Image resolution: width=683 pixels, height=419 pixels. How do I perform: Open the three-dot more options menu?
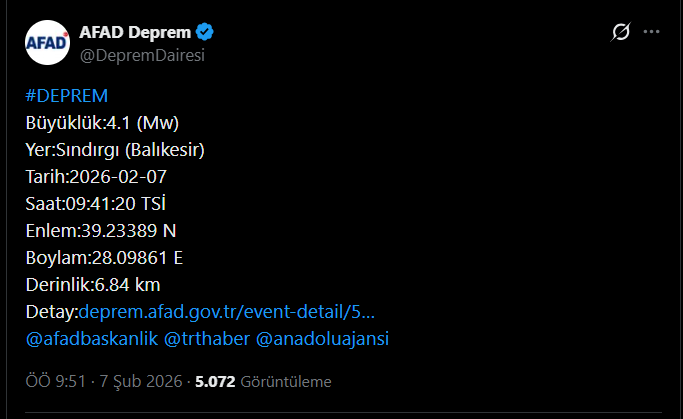pyautogui.click(x=652, y=33)
